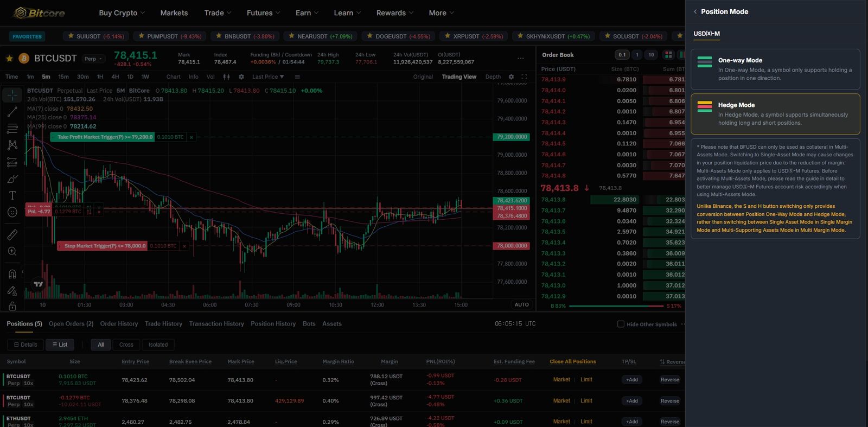Screen dimensions: 868x427
Task: Expand the Perp contract type dropdown
Action: click(94, 59)
